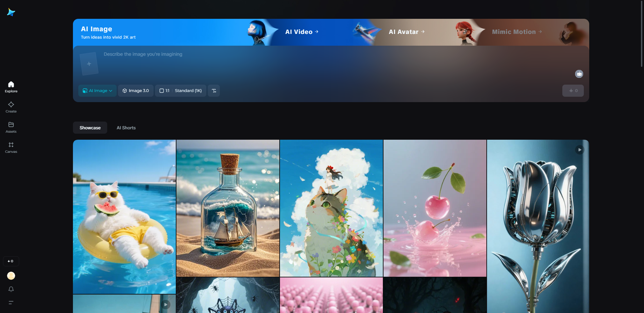Switch to the AI Shorts tab
Screen dimensions: 644x313
coord(126,128)
